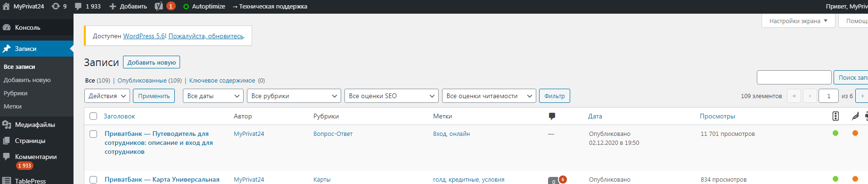
Task: Click the current page number field
Action: click(x=828, y=96)
